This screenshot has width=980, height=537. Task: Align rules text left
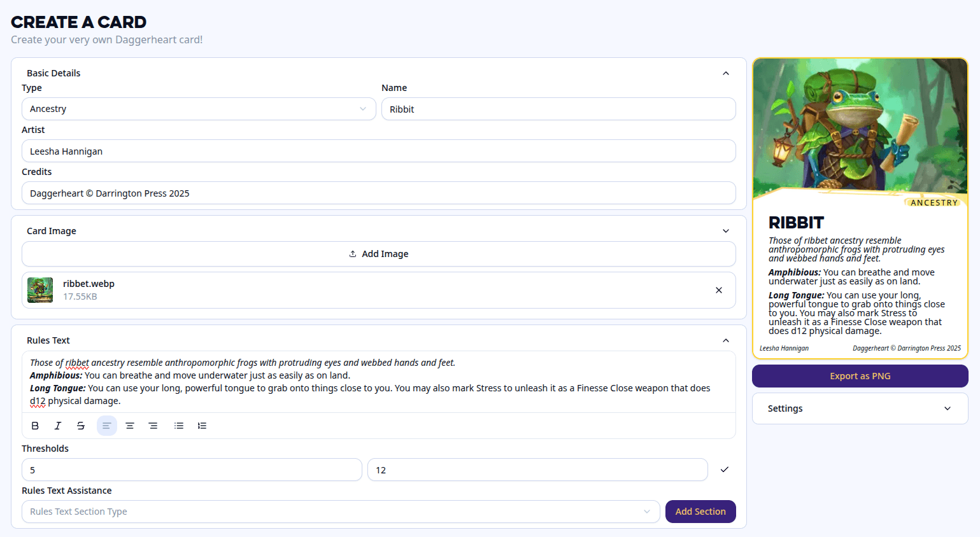click(x=107, y=426)
